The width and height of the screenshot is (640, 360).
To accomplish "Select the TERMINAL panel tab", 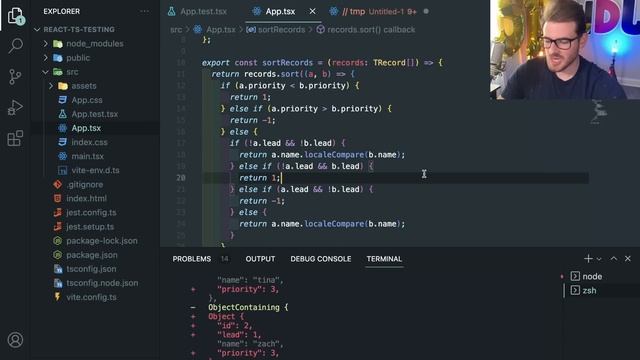I will 384,259.
